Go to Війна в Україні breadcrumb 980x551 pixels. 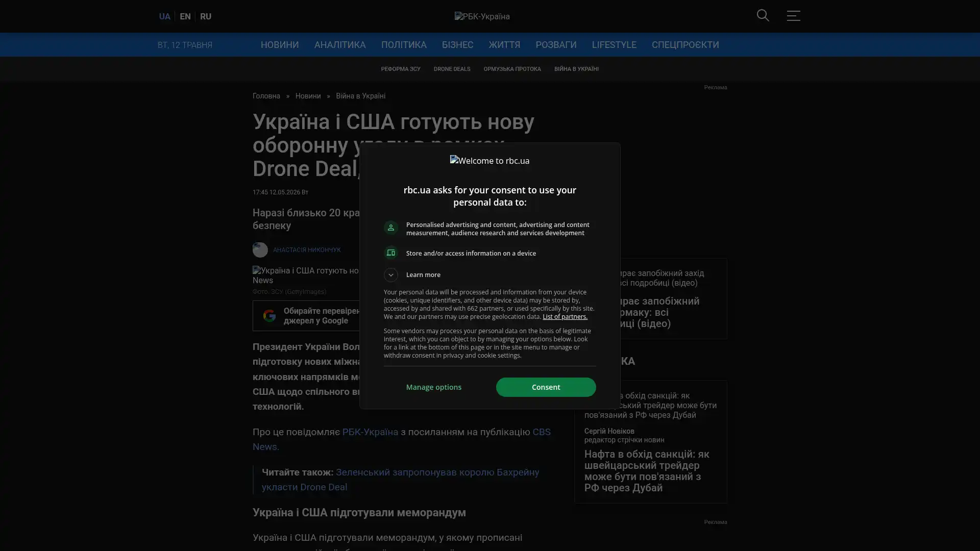tap(360, 96)
